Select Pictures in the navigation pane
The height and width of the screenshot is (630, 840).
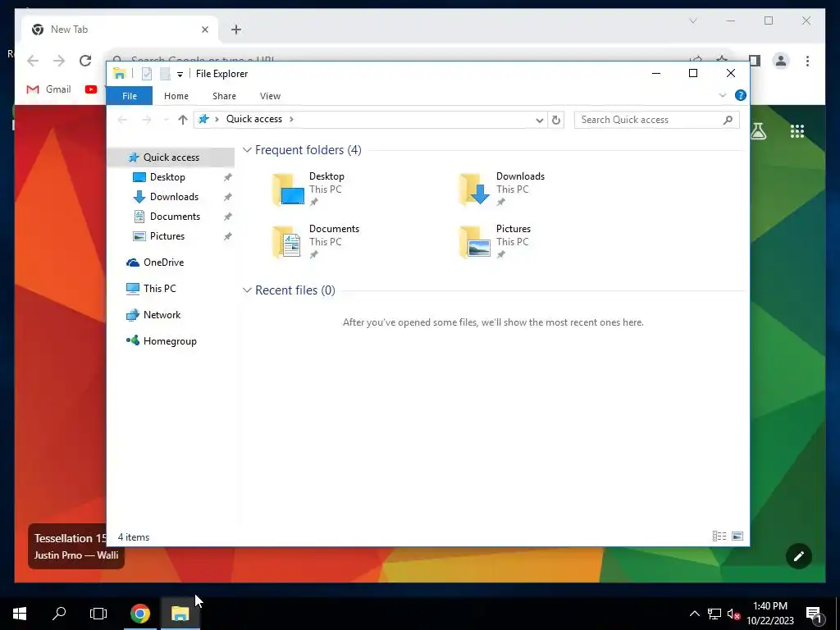[x=167, y=236]
